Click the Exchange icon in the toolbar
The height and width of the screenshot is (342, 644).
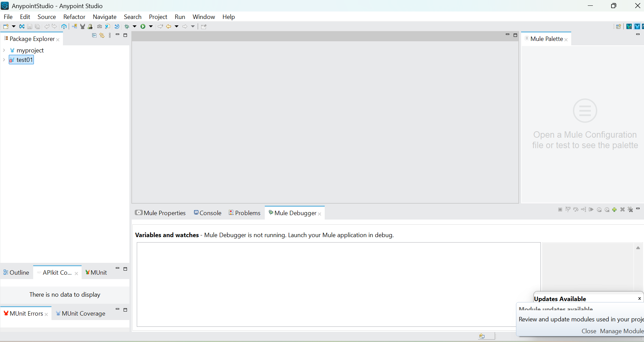click(22, 26)
